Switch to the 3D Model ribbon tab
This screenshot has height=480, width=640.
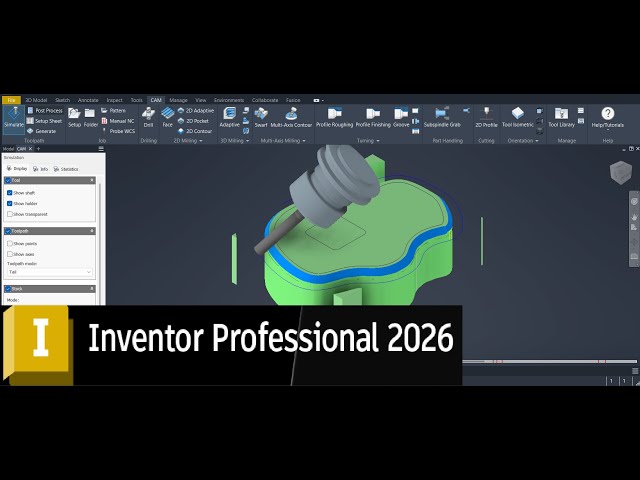(x=36, y=100)
